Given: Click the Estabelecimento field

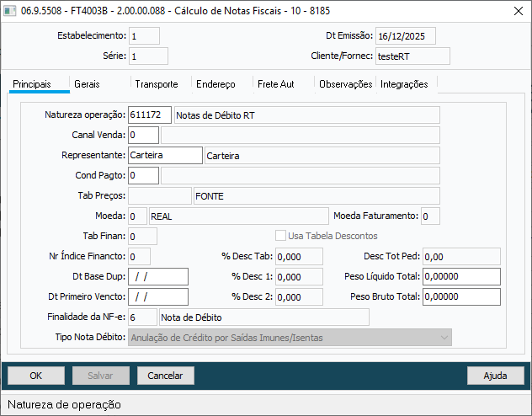Looking at the screenshot, I should (144, 36).
